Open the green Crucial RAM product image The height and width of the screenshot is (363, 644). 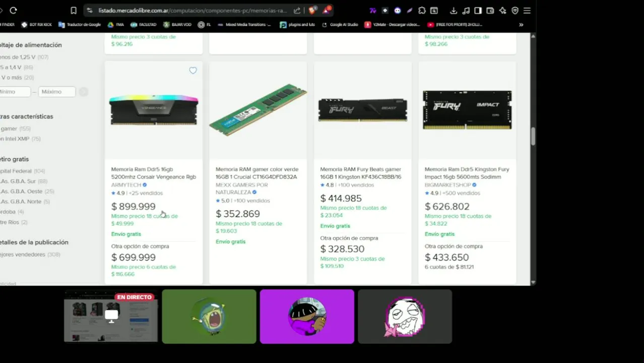(x=258, y=110)
